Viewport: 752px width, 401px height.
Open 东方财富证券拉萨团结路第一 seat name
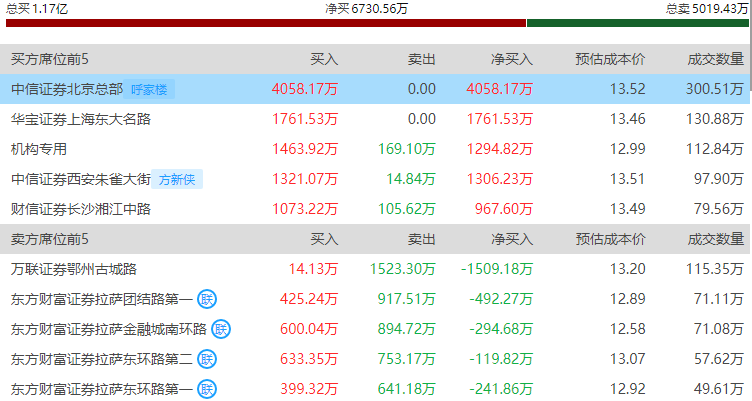(x=102, y=299)
